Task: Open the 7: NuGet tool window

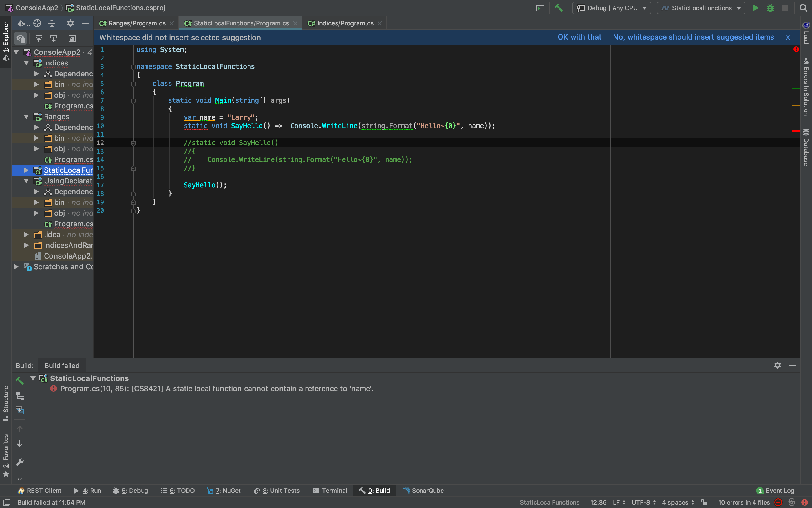Action: pyautogui.click(x=224, y=491)
